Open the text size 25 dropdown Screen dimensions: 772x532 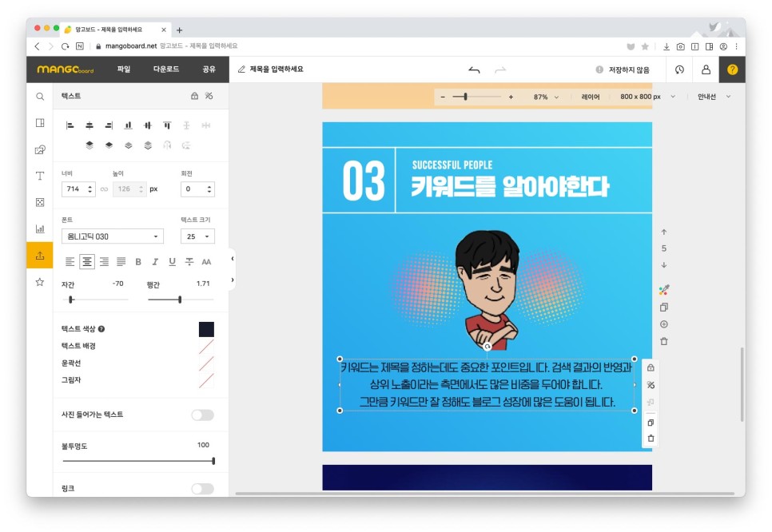(197, 236)
